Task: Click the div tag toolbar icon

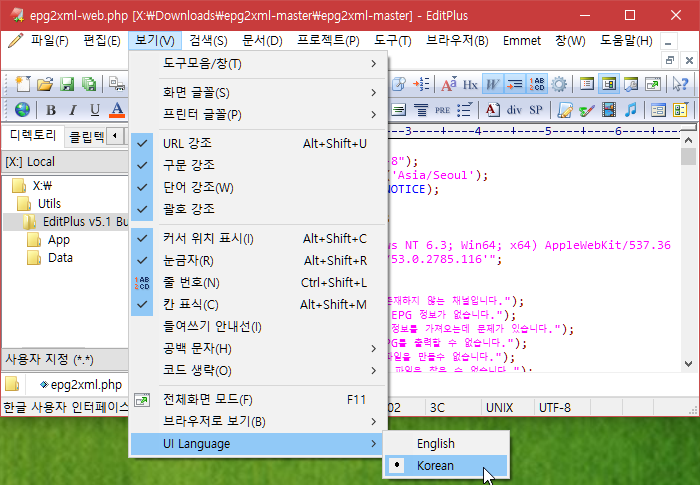Action: (514, 110)
